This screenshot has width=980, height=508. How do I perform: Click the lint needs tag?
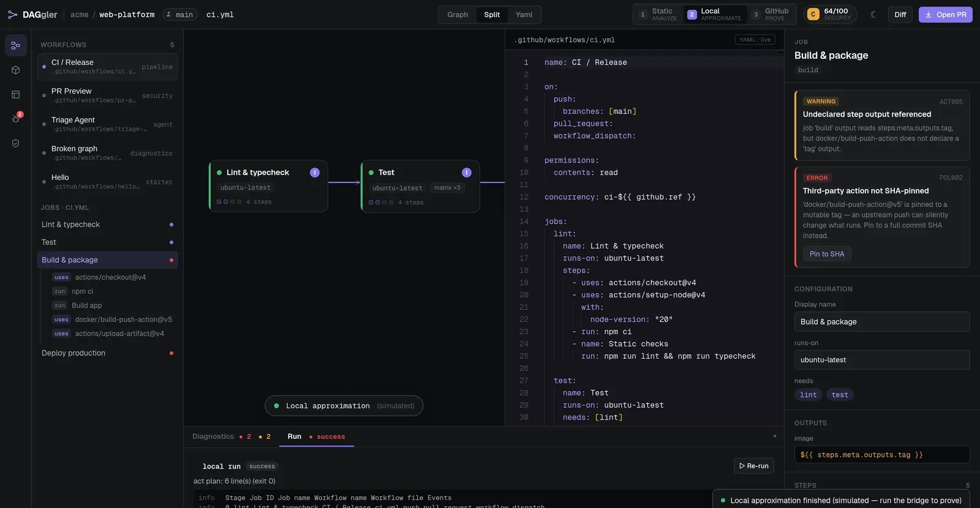point(809,395)
